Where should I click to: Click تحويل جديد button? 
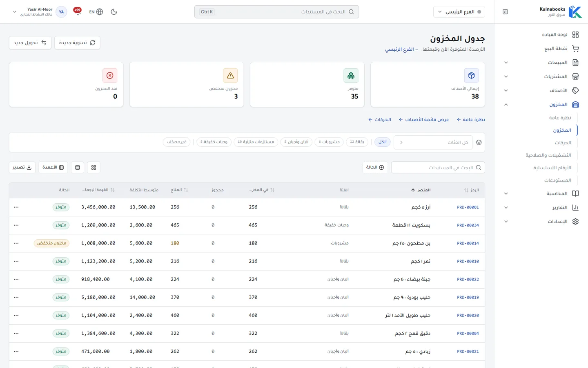coord(30,43)
